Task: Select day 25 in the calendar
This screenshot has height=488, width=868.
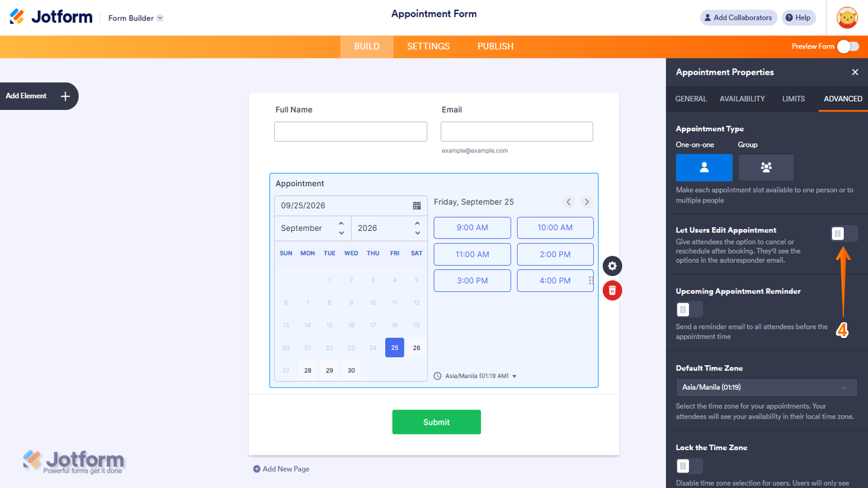Action: click(395, 348)
